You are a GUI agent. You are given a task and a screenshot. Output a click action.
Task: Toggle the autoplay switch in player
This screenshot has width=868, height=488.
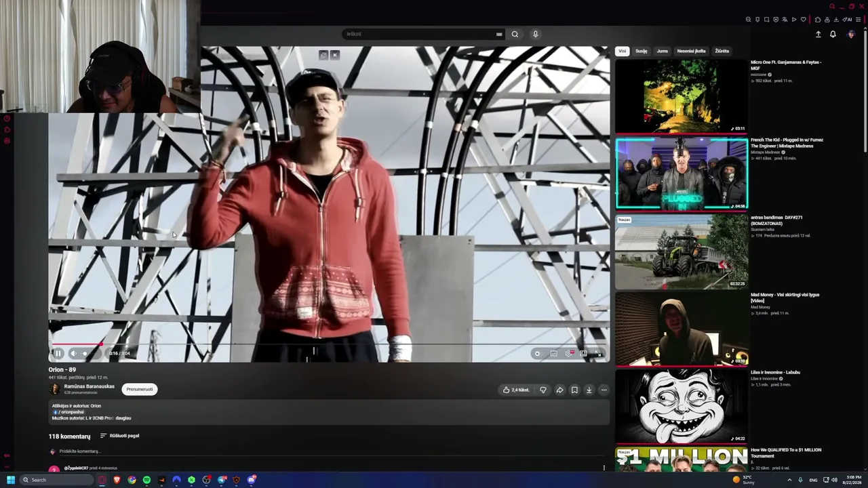point(537,353)
